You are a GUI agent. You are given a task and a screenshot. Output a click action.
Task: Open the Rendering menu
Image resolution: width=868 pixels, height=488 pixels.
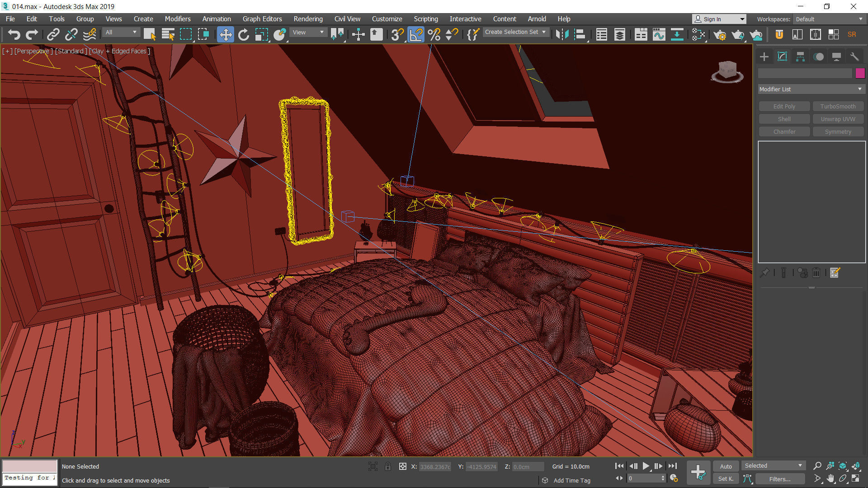point(308,19)
